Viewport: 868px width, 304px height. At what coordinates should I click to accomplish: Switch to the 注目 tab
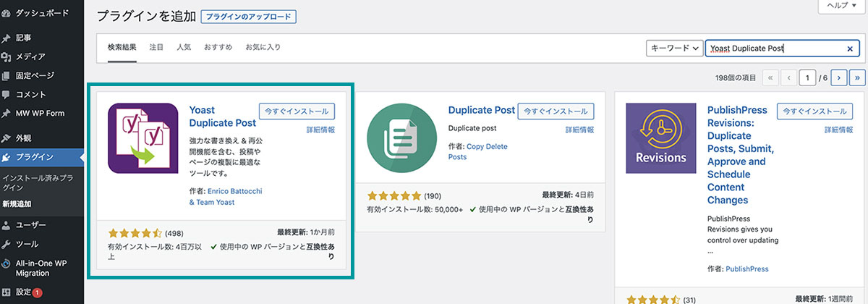coord(156,47)
